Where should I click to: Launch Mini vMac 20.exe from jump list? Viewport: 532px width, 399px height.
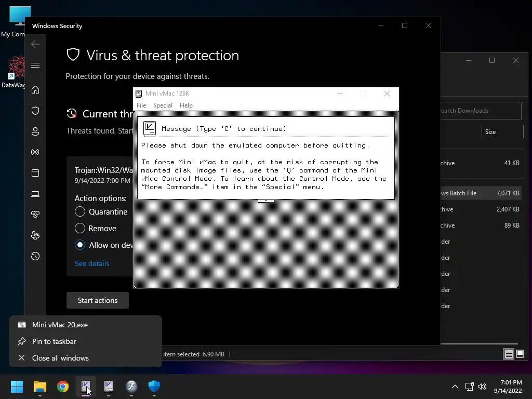point(86,325)
